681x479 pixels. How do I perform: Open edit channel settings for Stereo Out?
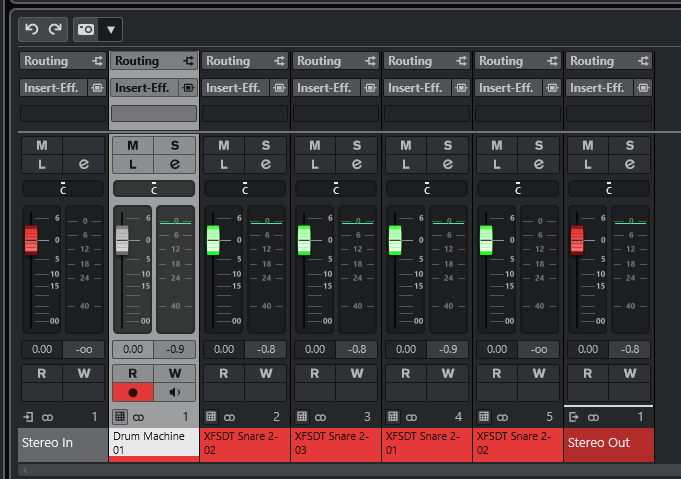tap(630, 164)
